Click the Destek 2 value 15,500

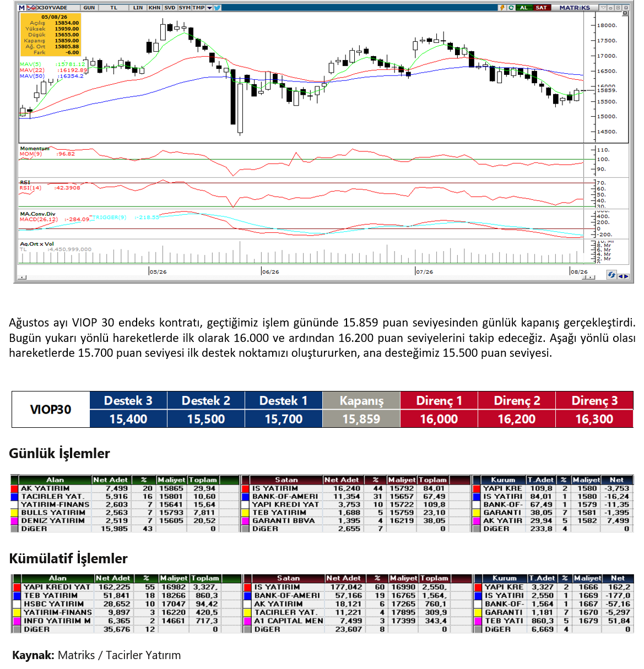(206, 419)
